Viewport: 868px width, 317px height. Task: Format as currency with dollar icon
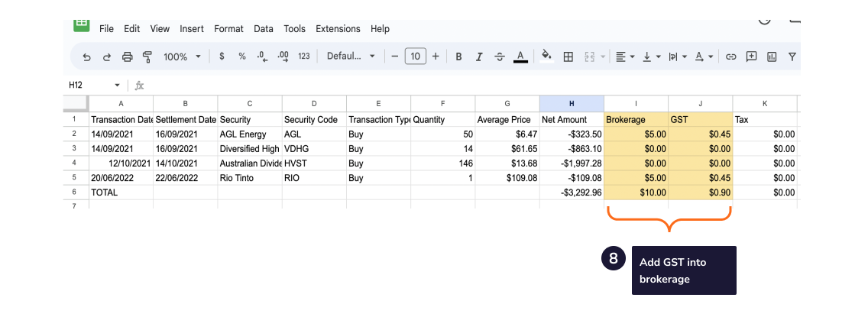[222, 57]
